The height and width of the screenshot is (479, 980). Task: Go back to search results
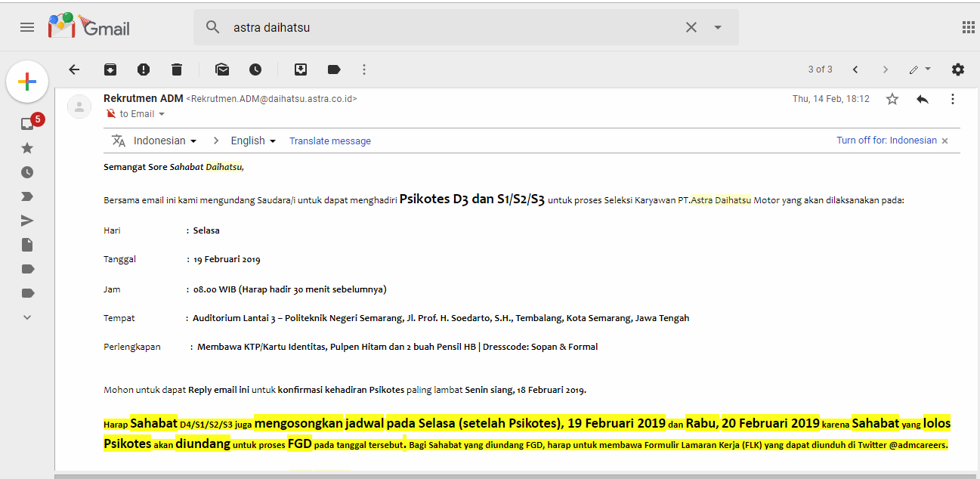(74, 70)
